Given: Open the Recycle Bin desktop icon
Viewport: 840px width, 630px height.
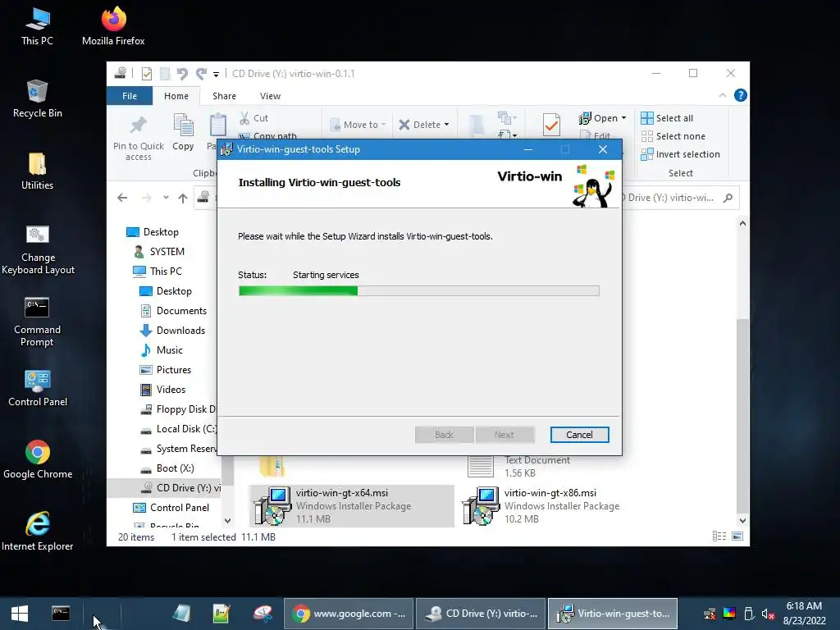Looking at the screenshot, I should [37, 99].
